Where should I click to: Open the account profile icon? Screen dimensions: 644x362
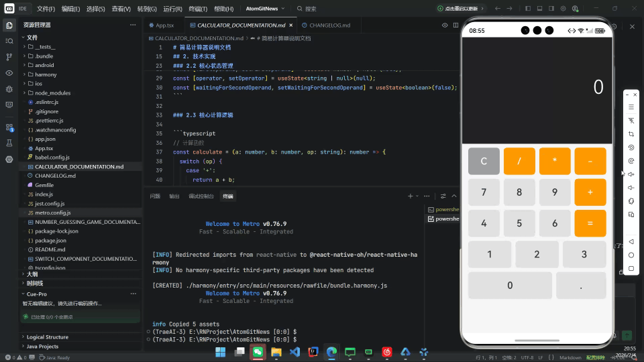(576, 8)
